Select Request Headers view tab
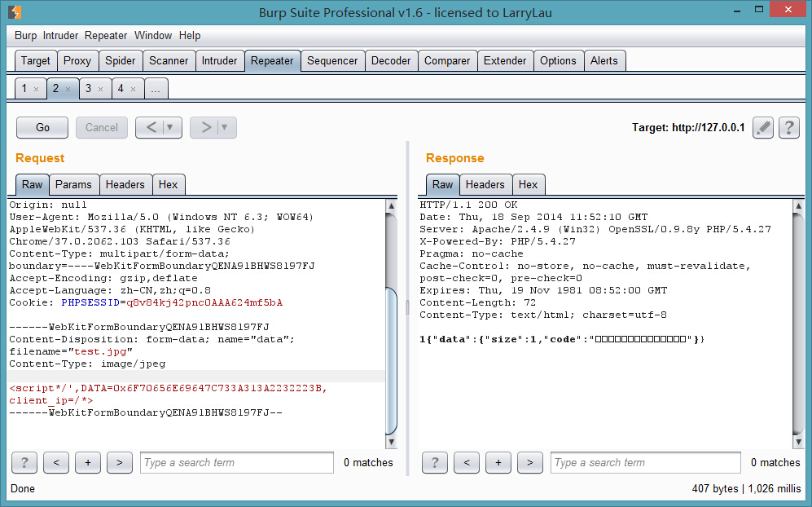812x507 pixels. [125, 184]
